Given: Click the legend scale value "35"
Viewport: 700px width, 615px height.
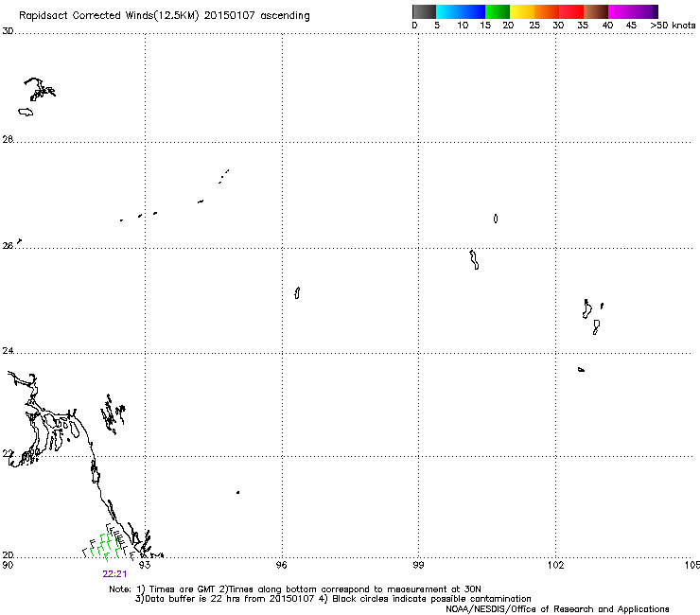Looking at the screenshot, I should coord(583,26).
